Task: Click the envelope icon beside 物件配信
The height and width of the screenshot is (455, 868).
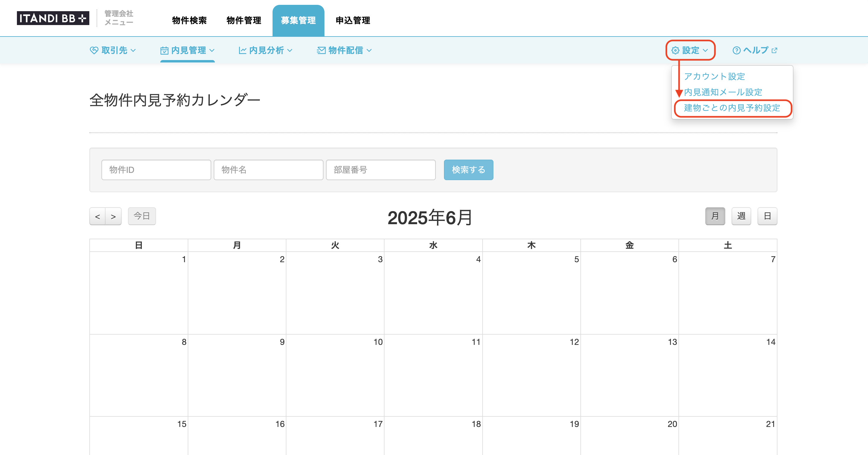Action: [x=321, y=50]
